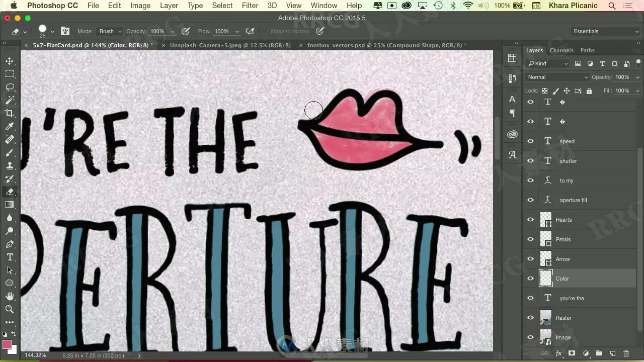Select the Brush tool in the toolbox
Screen dimensions: 644x362
click(10, 152)
